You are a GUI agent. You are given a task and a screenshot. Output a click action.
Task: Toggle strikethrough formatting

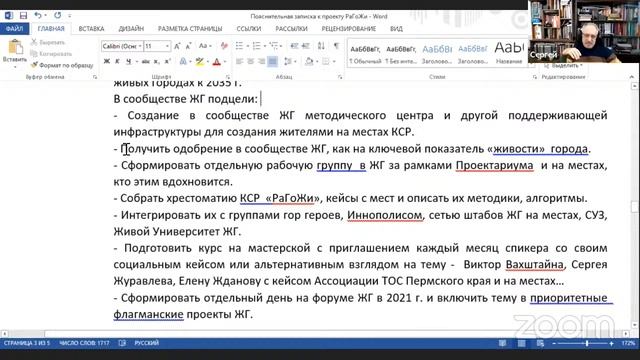(145, 62)
